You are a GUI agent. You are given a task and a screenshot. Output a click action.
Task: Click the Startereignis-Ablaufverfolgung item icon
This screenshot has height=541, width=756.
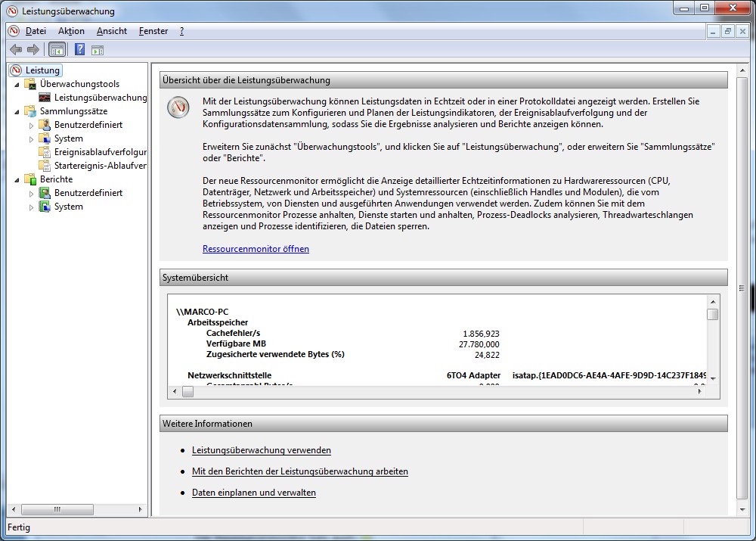45,166
